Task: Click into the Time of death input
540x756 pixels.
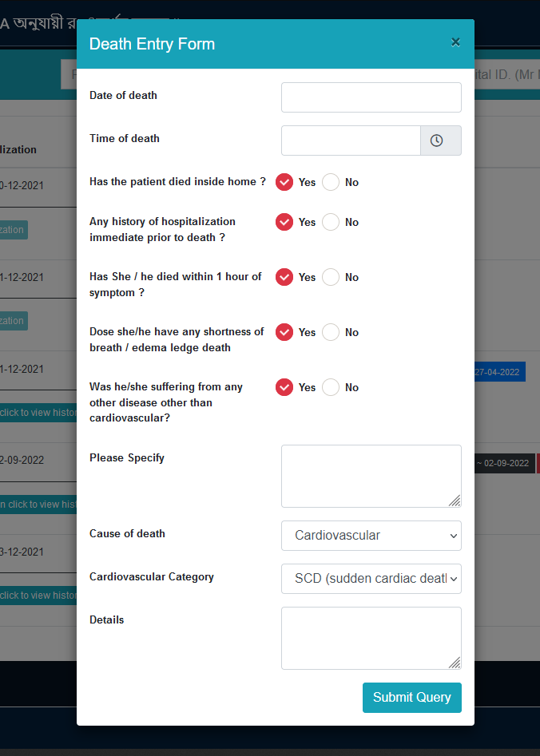Action: (x=351, y=141)
